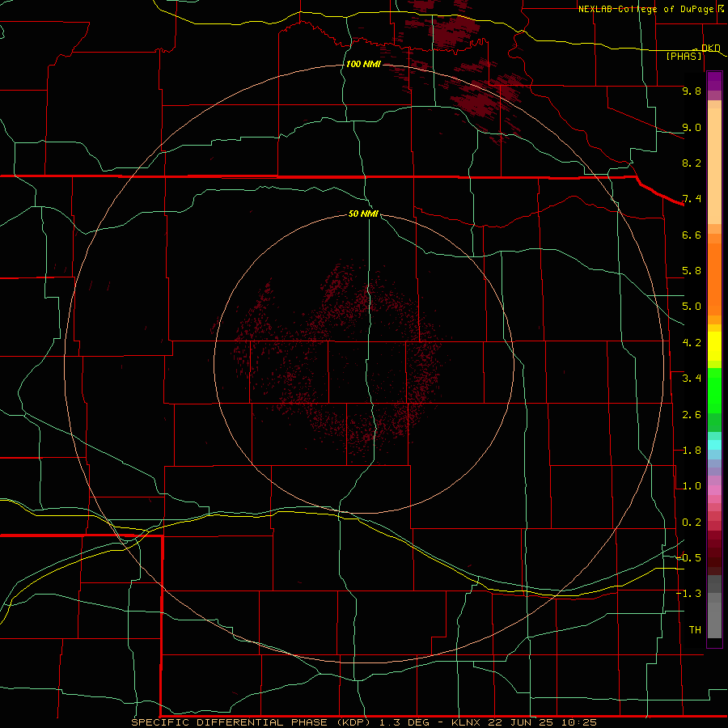
Task: Click the 8.2 legend value
Action: click(692, 163)
